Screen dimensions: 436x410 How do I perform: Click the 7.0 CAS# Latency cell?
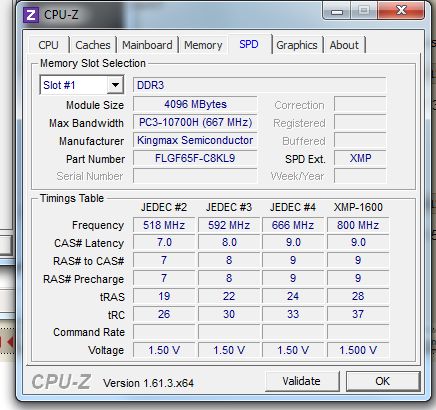coord(164,242)
